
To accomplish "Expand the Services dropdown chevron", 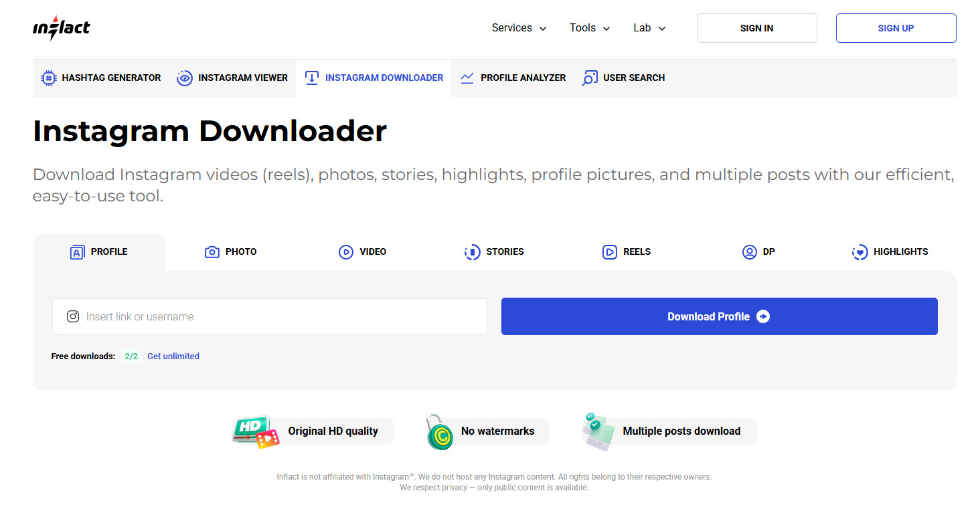I will (x=543, y=29).
